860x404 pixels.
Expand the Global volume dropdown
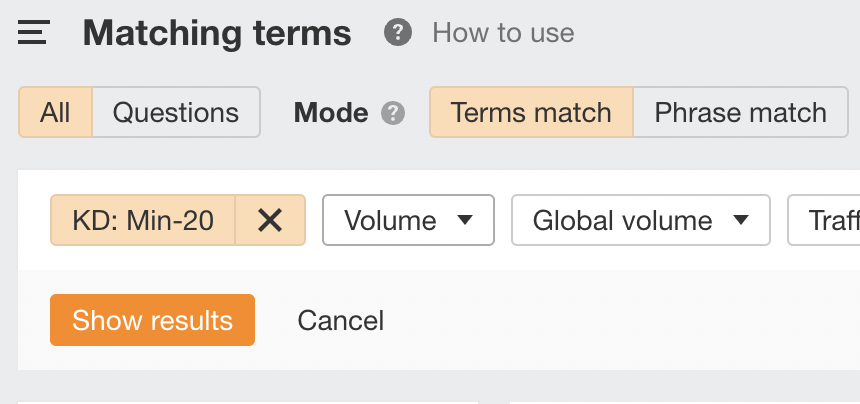pyautogui.click(x=640, y=220)
